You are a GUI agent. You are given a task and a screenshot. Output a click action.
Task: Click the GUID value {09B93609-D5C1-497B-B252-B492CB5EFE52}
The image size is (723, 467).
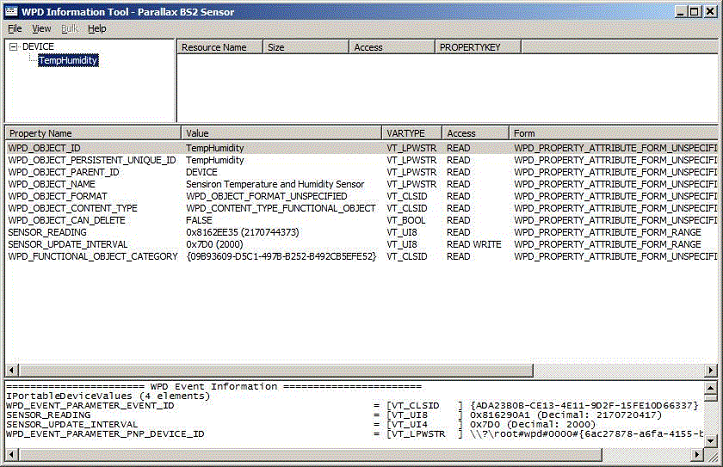pyautogui.click(x=281, y=256)
